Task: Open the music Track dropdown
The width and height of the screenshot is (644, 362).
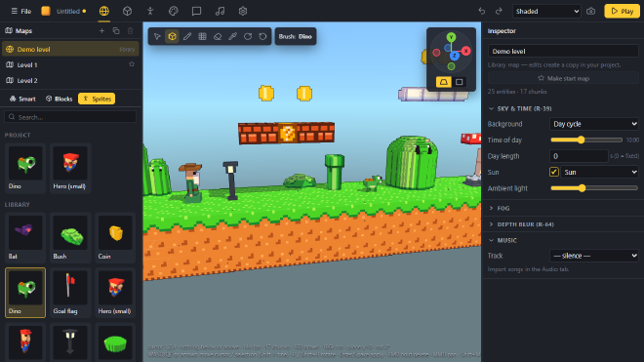Action: (594, 256)
